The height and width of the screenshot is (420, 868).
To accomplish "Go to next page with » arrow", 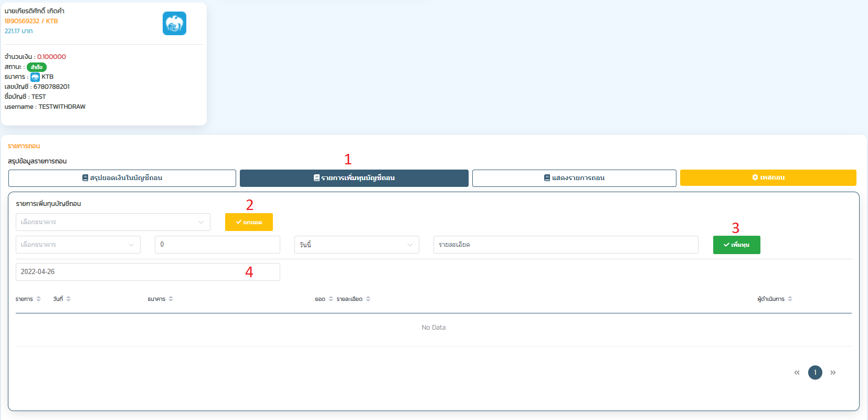I will (x=833, y=373).
